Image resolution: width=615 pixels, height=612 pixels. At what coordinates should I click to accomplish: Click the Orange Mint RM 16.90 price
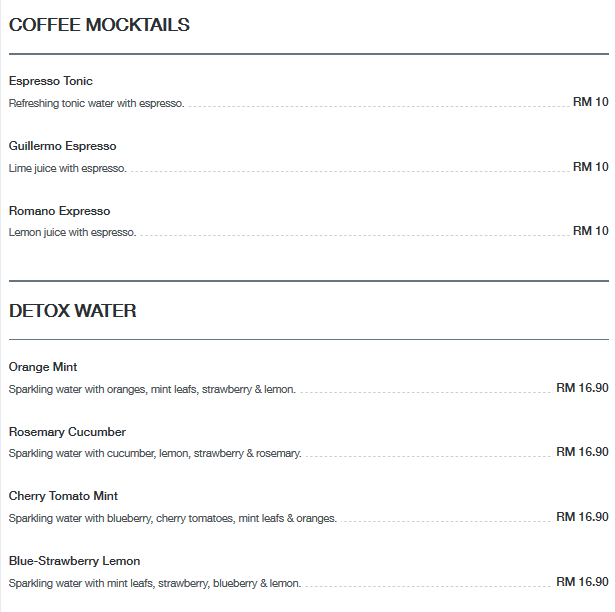coord(582,388)
